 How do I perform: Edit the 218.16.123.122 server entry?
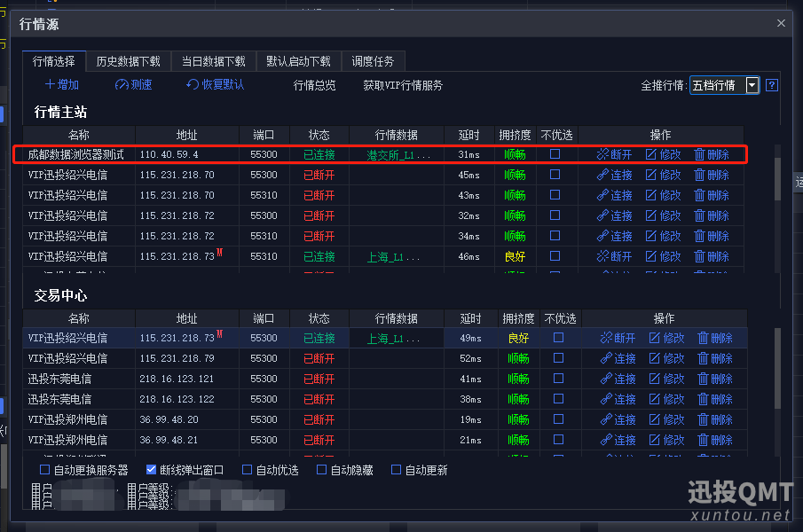point(666,400)
